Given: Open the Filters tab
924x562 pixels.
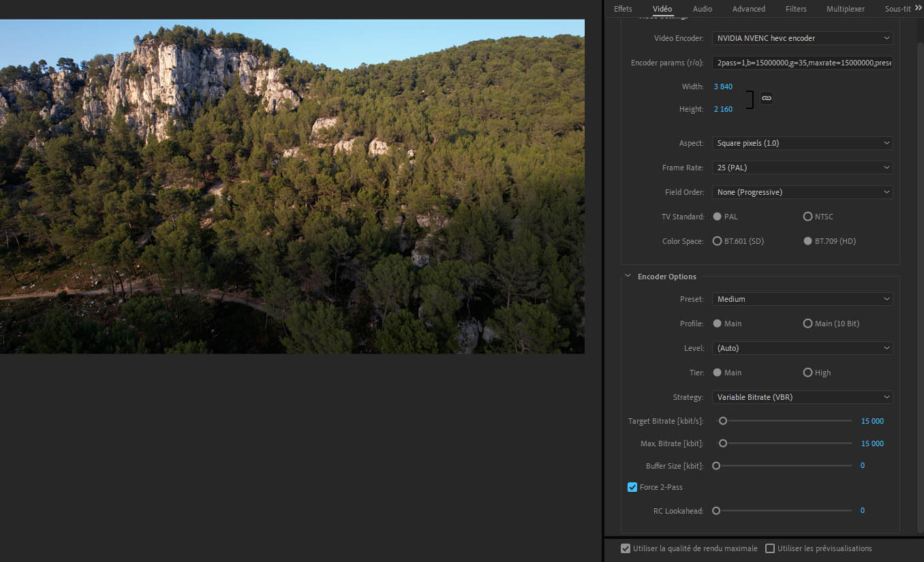Looking at the screenshot, I should [796, 9].
